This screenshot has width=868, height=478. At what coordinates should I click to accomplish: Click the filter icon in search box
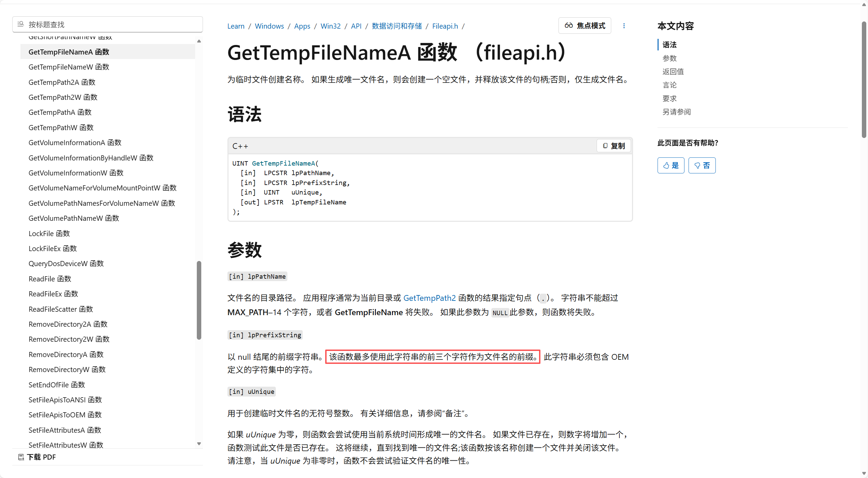coord(20,24)
